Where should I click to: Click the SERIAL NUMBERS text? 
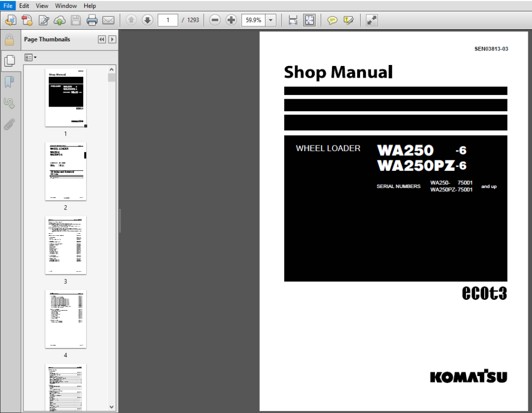point(398,186)
